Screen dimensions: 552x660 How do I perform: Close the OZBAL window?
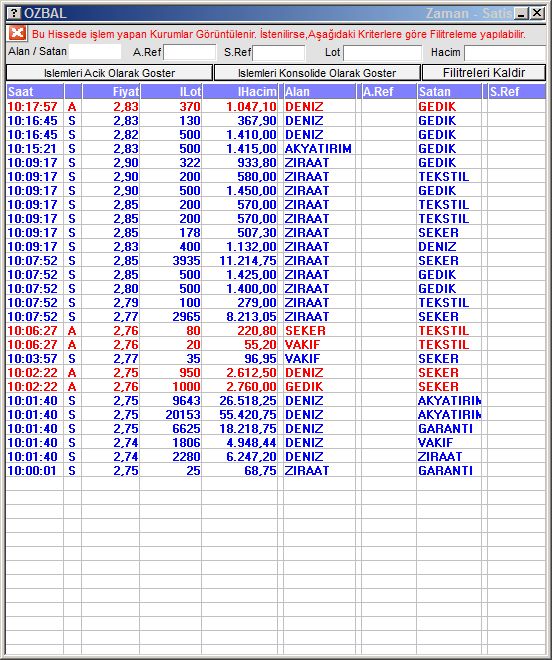(x=537, y=13)
